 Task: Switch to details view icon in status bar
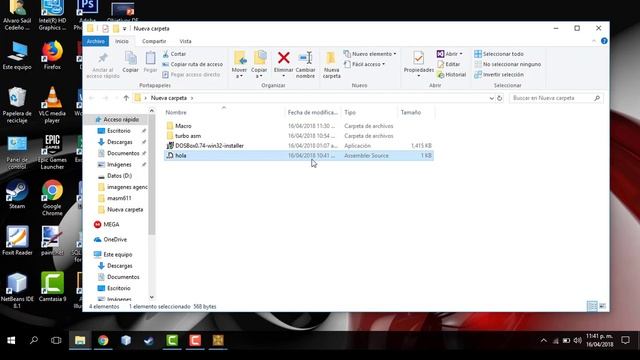pyautogui.click(x=592, y=306)
